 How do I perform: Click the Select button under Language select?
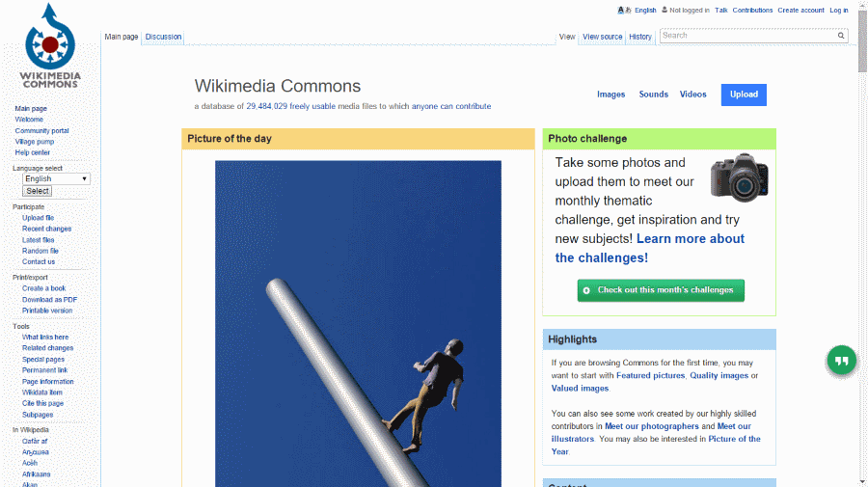coord(37,191)
